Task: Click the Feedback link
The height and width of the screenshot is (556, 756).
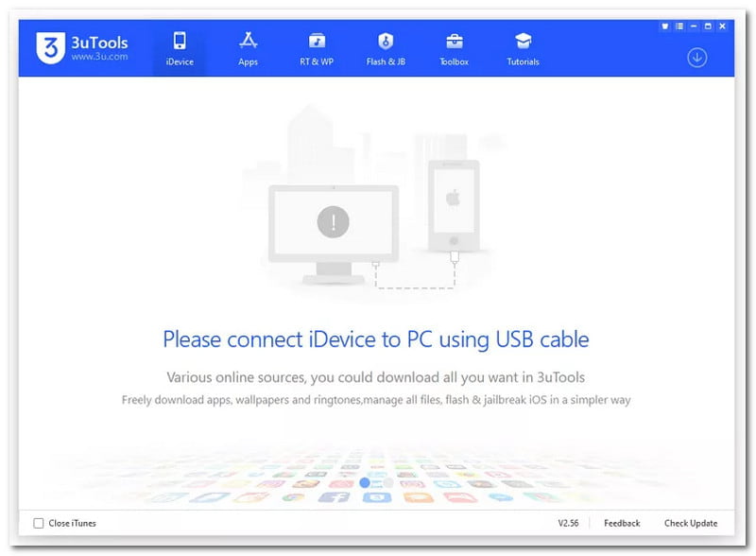Action: click(x=622, y=523)
